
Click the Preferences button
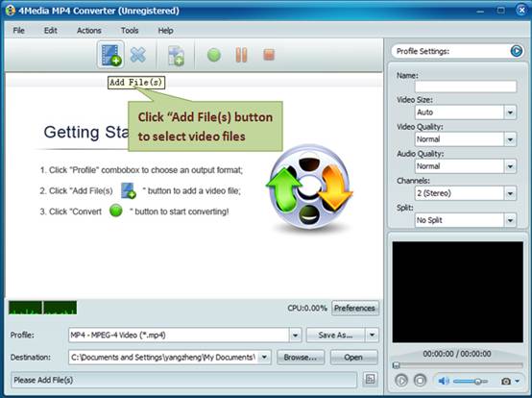pos(355,308)
